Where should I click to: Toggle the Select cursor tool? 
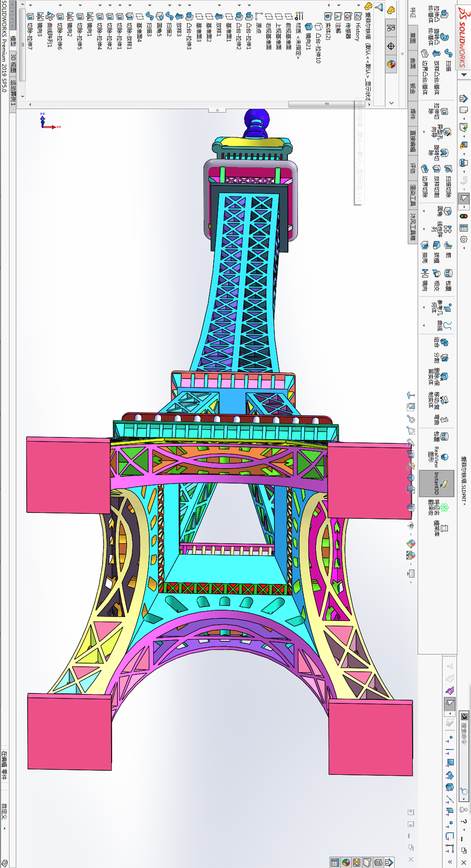pos(464,198)
